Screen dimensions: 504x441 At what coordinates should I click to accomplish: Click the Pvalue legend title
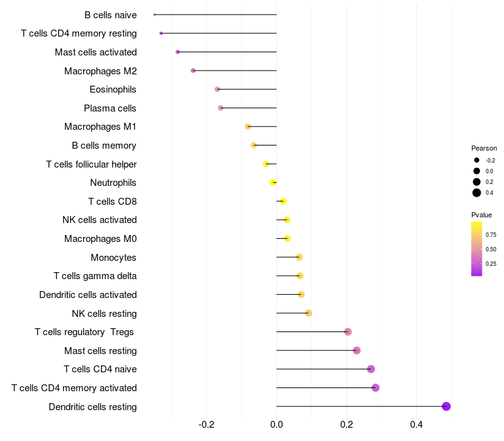click(481, 215)
